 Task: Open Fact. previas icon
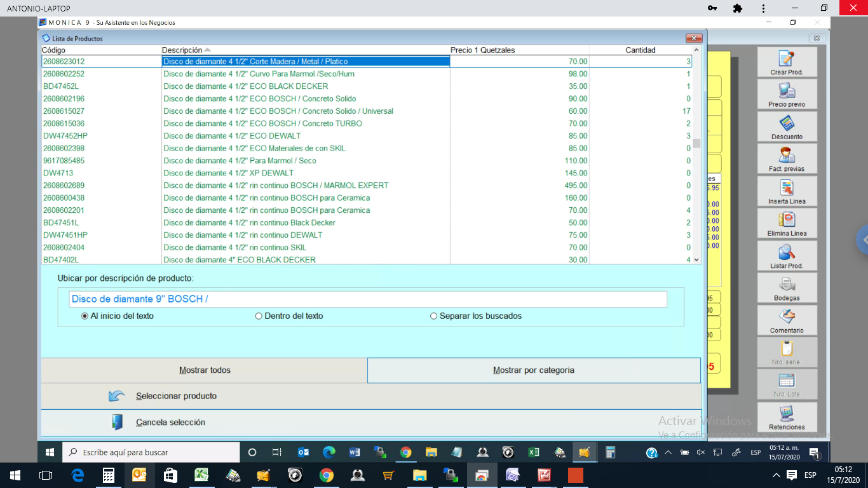pyautogui.click(x=787, y=156)
